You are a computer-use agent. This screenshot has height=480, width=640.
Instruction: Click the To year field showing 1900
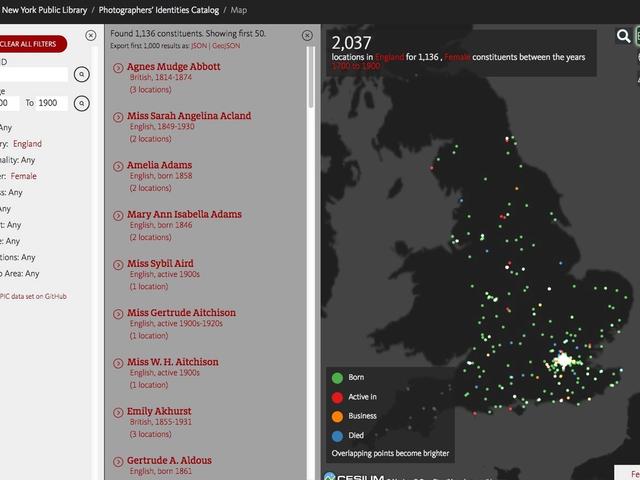pos(51,103)
